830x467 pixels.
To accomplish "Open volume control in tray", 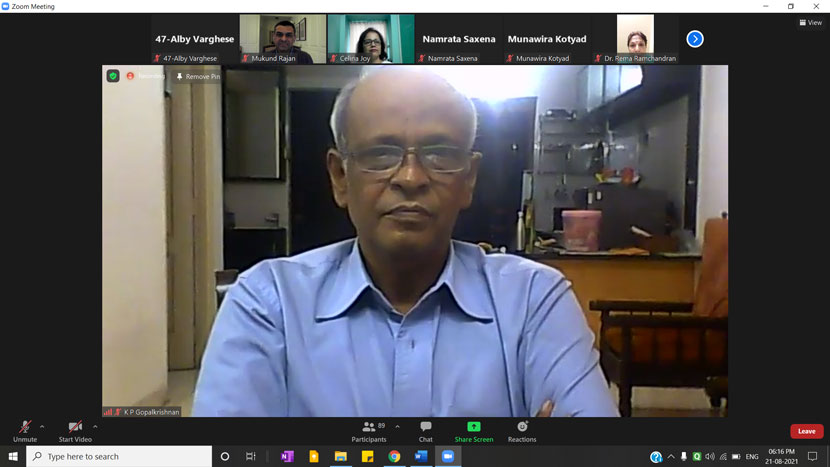I will point(710,456).
